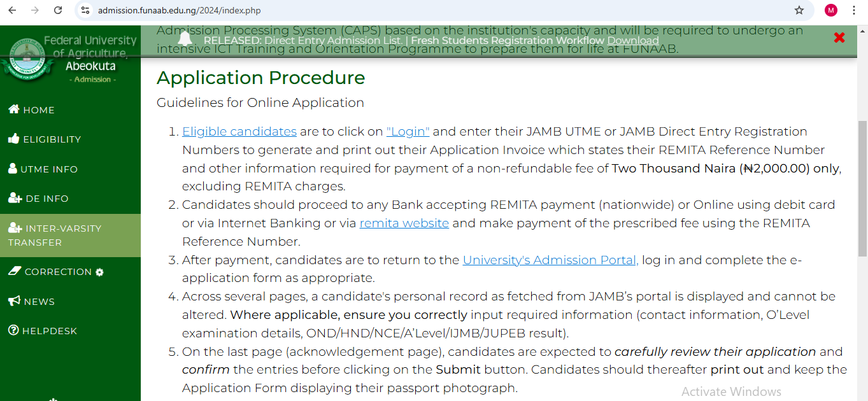Click the notification bell on the announcement banner
The height and width of the screenshot is (401, 868).
tap(185, 38)
